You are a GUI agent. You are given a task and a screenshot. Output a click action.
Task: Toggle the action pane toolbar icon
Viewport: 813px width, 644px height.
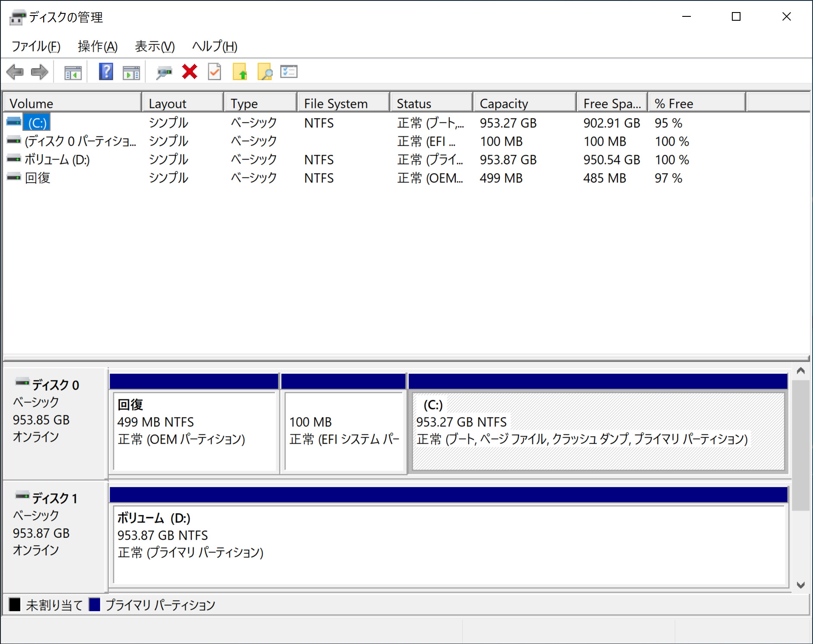(131, 72)
